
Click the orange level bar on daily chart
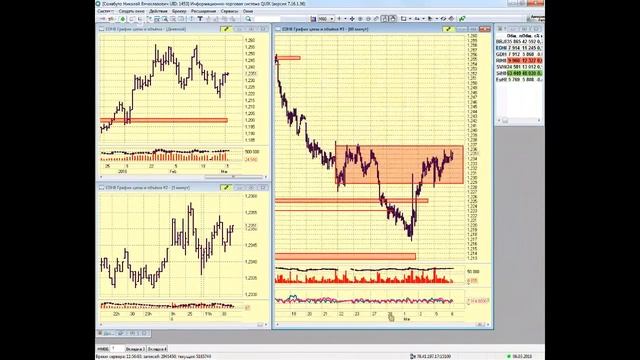point(164,120)
